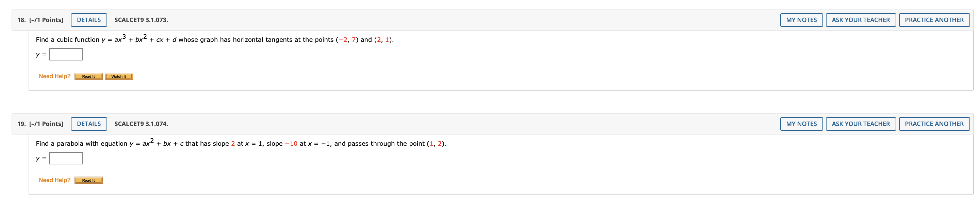Click PRACTICE ANOTHER for problem 19
Screen dimensions: 980x198
(935, 124)
